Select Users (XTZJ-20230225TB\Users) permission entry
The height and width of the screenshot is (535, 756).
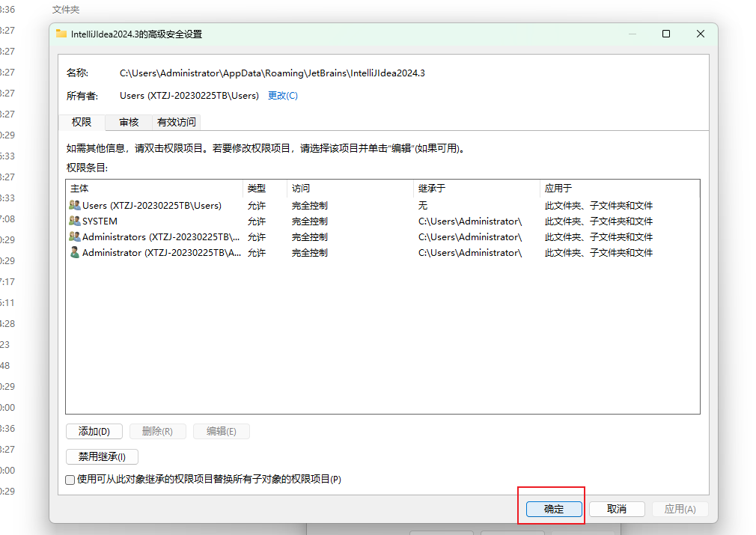coord(382,205)
